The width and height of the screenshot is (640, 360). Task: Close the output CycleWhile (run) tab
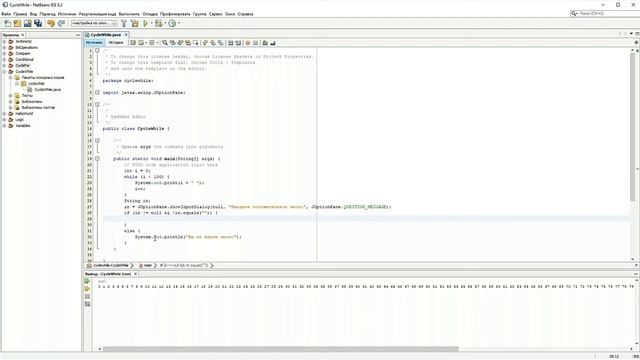coord(136,274)
